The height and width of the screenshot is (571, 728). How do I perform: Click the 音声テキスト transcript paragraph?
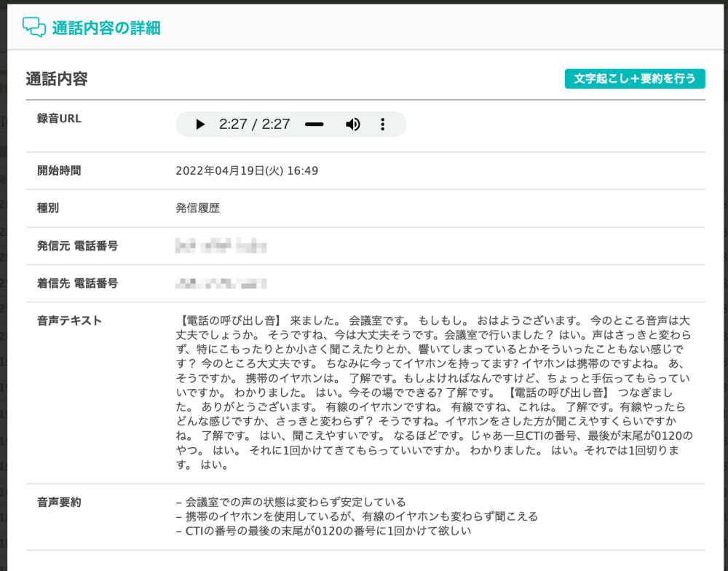pyautogui.click(x=434, y=393)
